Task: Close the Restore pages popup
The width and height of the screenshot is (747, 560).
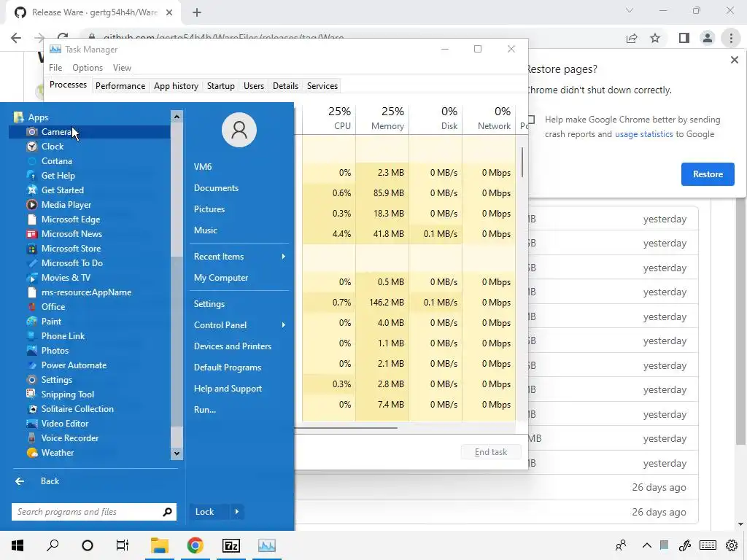Action: (x=734, y=60)
